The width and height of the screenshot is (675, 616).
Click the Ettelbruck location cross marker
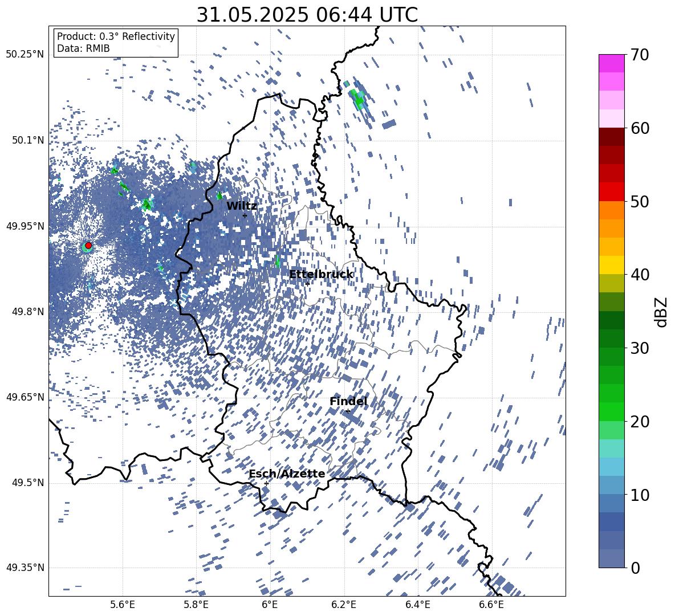[307, 283]
